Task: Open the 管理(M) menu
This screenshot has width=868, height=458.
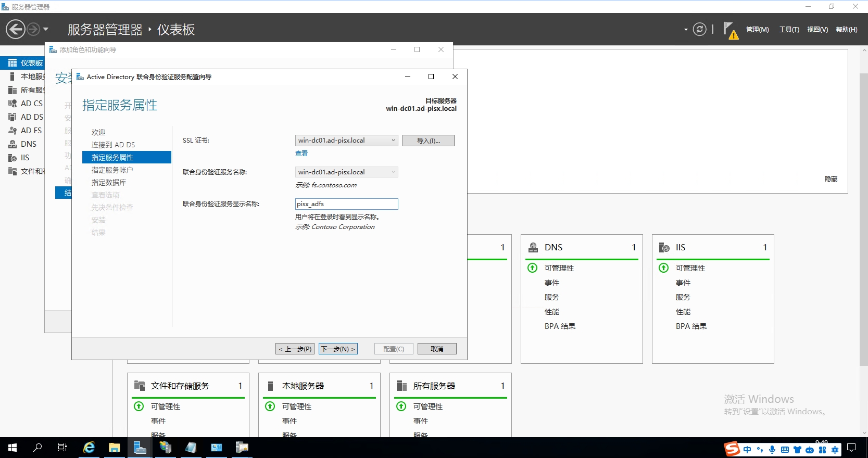Action: [x=757, y=30]
